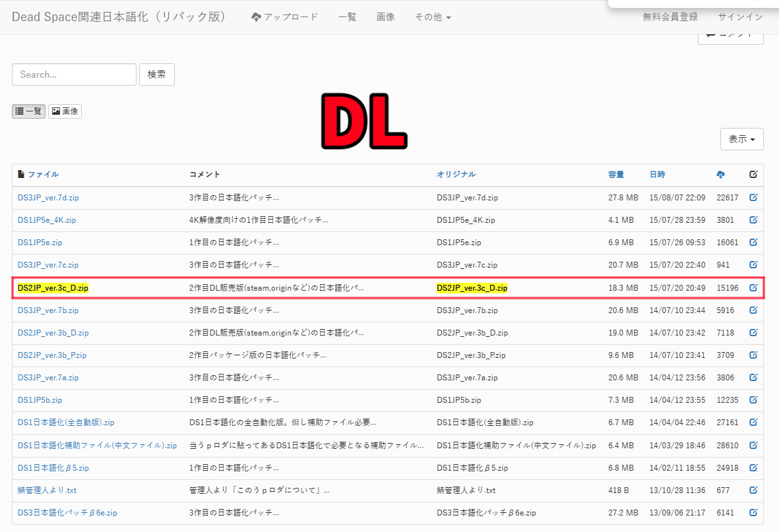Click the Search text input field

click(74, 74)
